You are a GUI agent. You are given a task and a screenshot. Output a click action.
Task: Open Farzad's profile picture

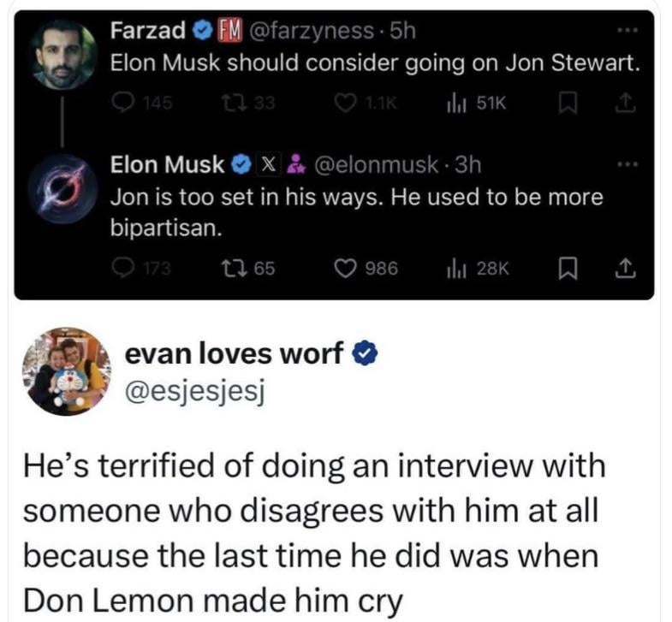pyautogui.click(x=62, y=52)
